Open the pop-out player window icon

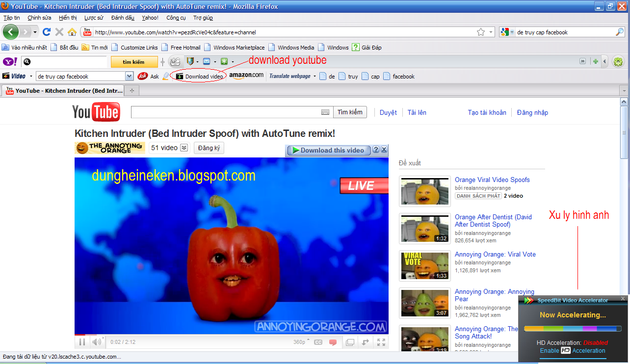coord(350,342)
